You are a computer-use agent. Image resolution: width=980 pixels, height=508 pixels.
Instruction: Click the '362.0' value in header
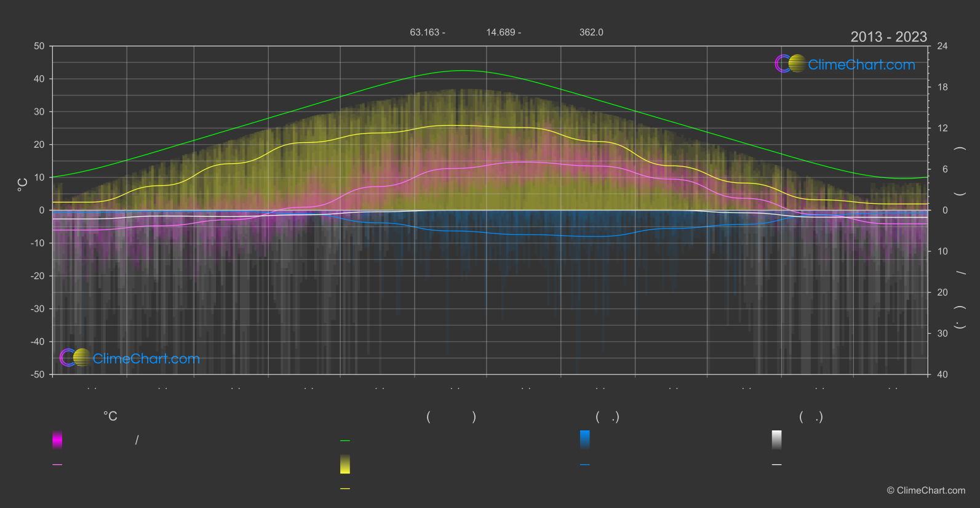click(x=591, y=32)
